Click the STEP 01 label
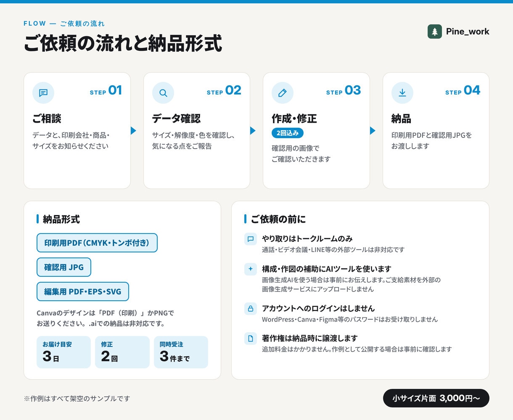This screenshot has height=420, width=513. pos(106,90)
